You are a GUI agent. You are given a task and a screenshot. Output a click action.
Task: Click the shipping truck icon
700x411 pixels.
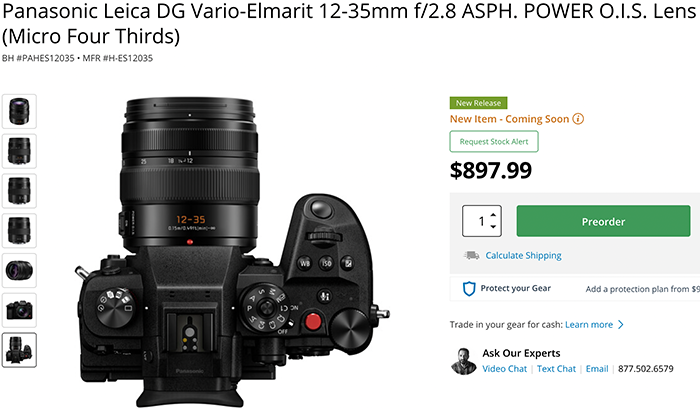click(x=471, y=255)
